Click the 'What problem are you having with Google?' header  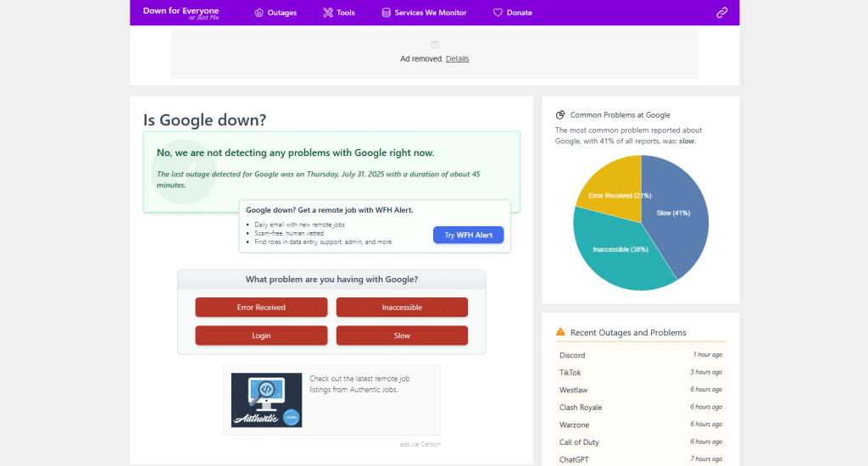click(x=331, y=280)
